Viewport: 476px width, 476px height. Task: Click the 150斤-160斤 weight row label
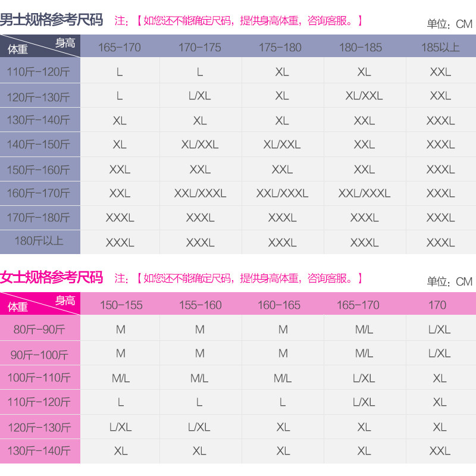(39, 170)
